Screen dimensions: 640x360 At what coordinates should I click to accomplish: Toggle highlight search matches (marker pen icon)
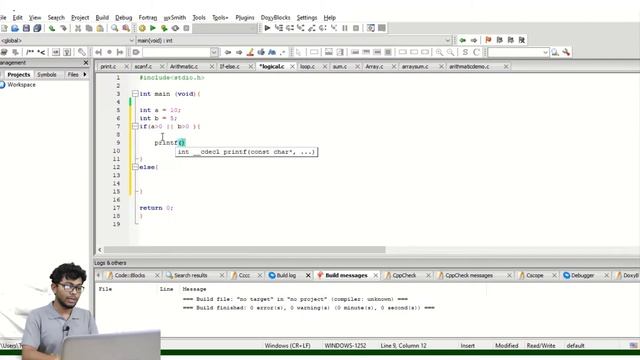[x=250, y=52]
